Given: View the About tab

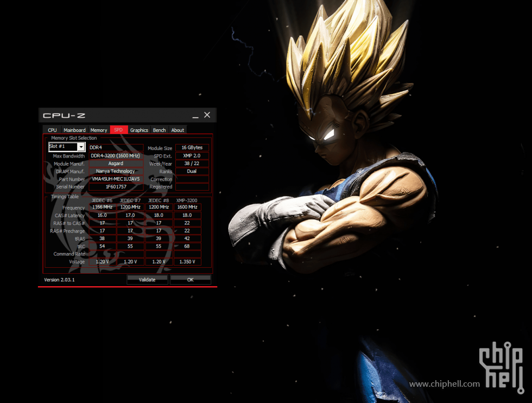Looking at the screenshot, I should [x=178, y=130].
